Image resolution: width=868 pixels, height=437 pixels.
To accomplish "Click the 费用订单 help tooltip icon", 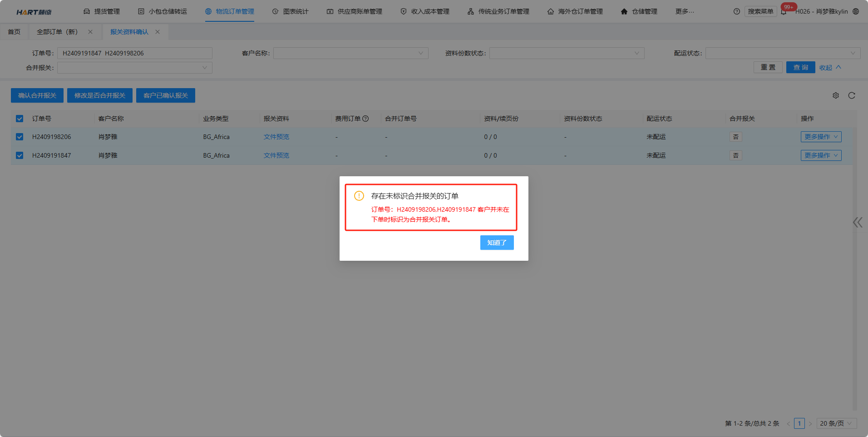I will point(365,119).
